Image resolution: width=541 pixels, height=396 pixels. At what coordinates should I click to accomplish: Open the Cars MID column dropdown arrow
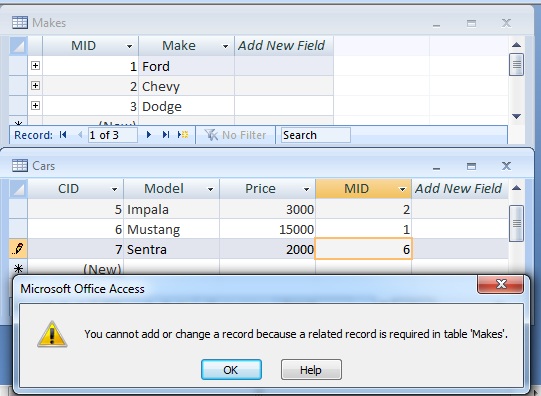(x=402, y=189)
